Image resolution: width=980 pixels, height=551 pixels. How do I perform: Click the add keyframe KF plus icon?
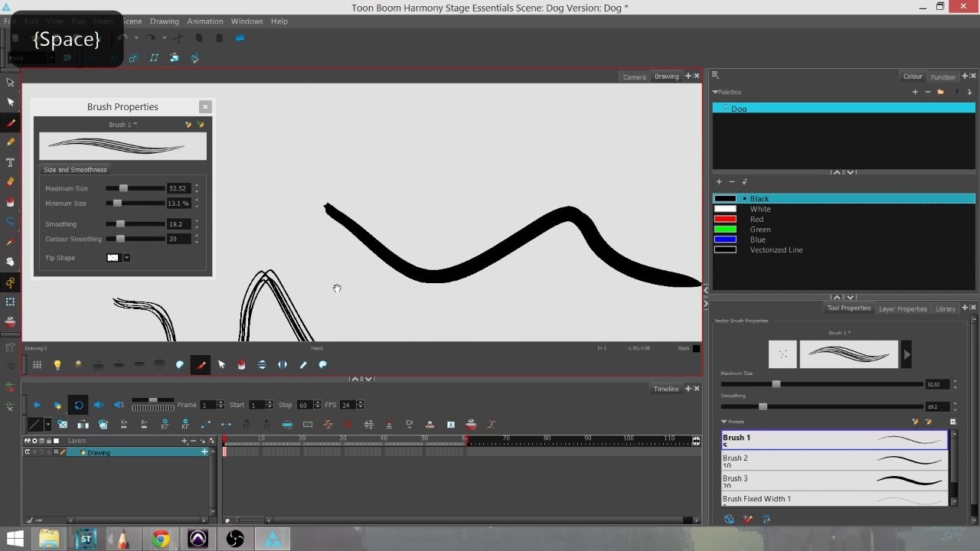click(x=165, y=424)
